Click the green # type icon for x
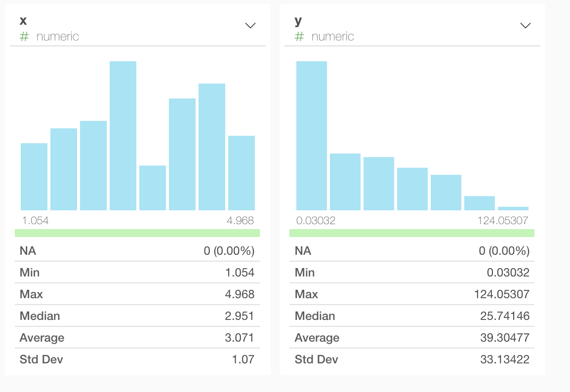The width and height of the screenshot is (570, 392). (x=24, y=37)
